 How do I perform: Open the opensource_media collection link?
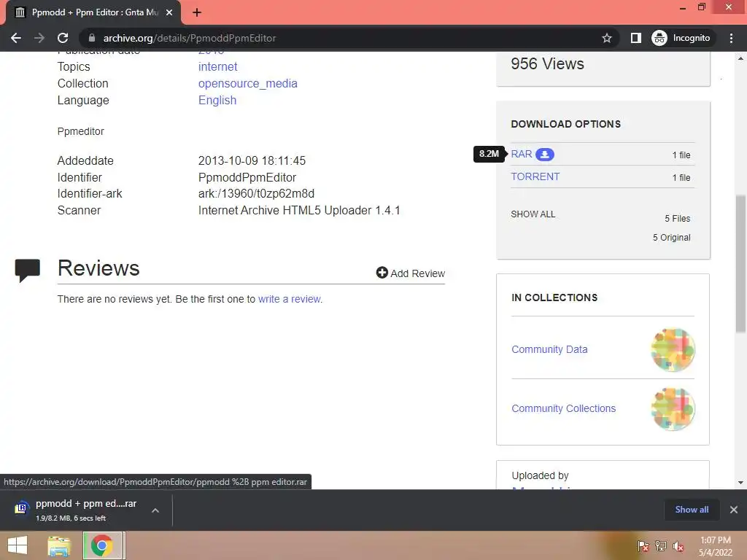248,83
